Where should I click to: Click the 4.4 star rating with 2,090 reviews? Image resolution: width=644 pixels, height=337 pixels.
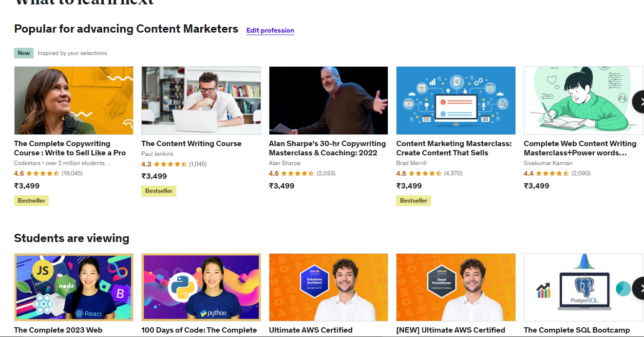click(557, 173)
